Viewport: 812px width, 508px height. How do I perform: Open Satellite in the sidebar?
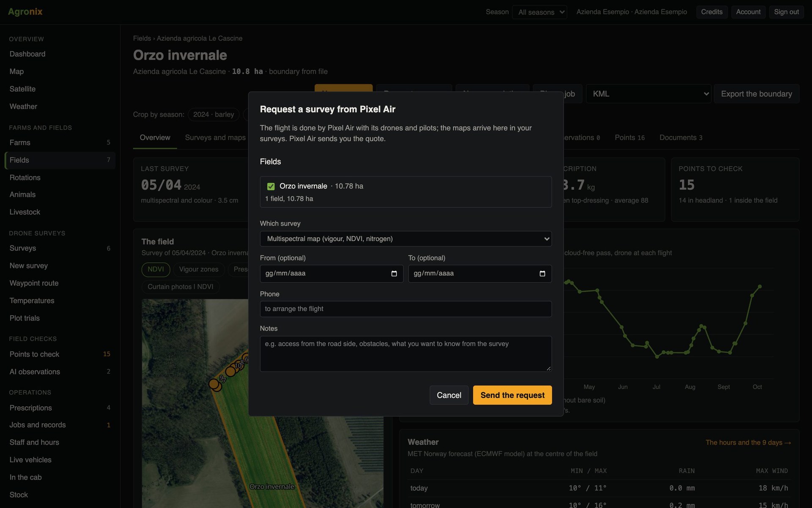(60, 89)
